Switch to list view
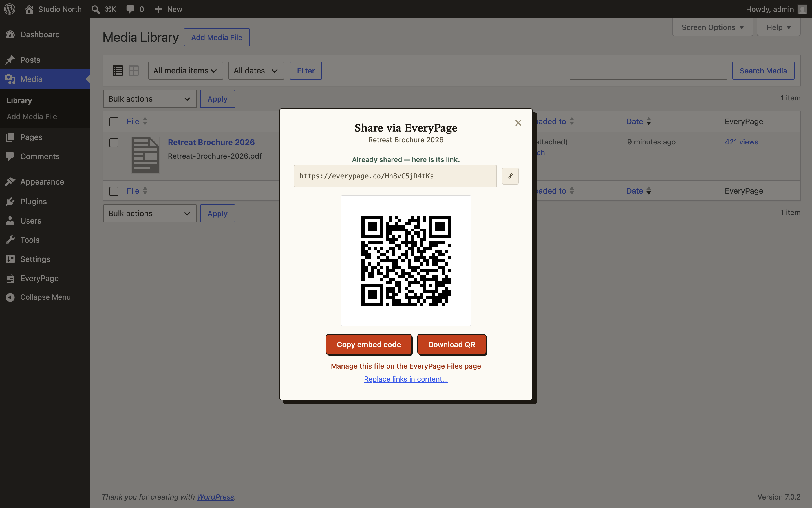 pos(118,71)
